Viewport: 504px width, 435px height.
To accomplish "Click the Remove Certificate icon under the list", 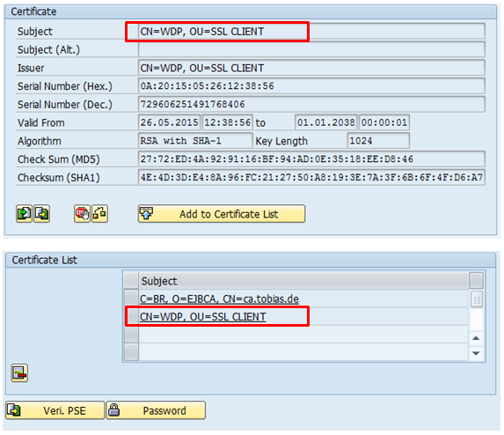I will [19, 372].
